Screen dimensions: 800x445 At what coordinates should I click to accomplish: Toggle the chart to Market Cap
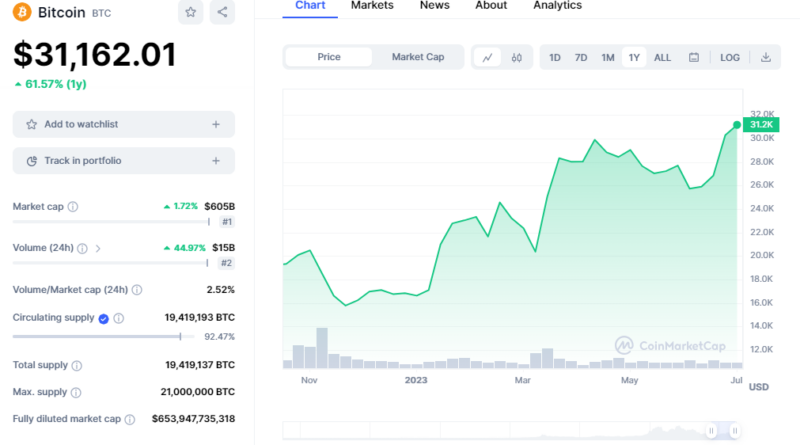[417, 57]
